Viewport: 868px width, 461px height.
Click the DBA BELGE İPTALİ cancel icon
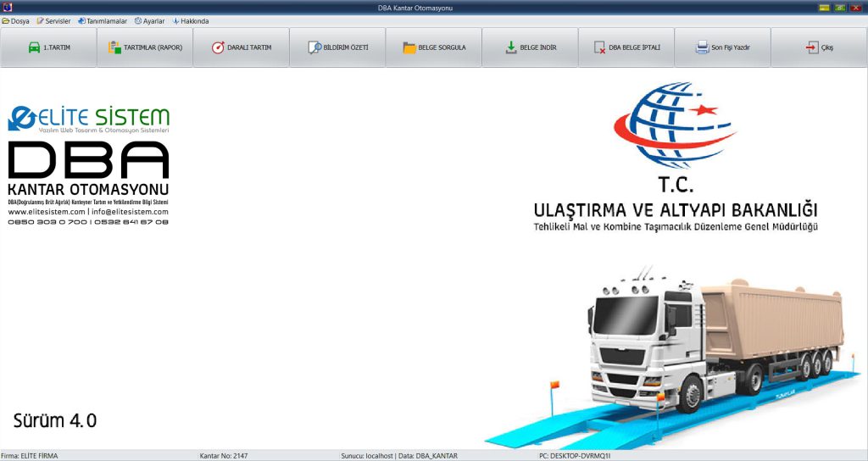click(600, 47)
